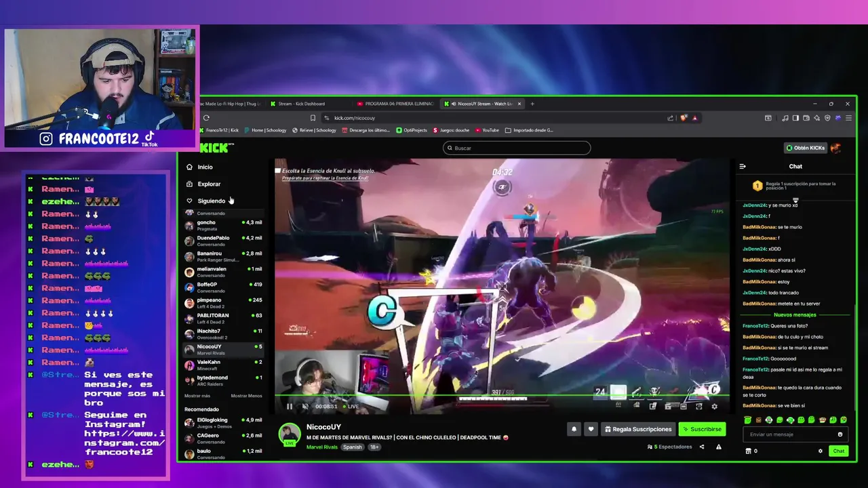Pause the stream video
Screen dimensions: 868x488
point(290,407)
